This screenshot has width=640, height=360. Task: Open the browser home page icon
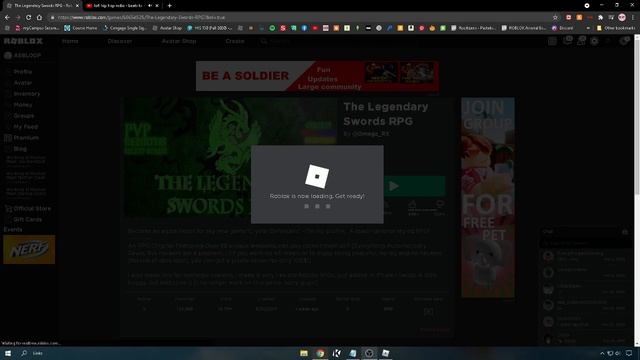tap(39, 18)
